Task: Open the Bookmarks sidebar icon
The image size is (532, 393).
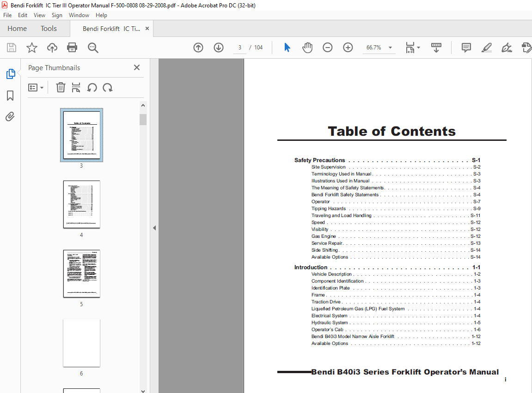Action: click(10, 96)
